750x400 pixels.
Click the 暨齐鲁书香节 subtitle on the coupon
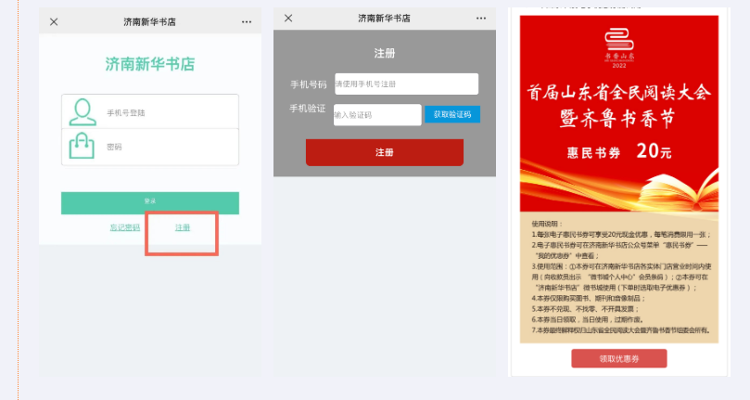coord(617,118)
